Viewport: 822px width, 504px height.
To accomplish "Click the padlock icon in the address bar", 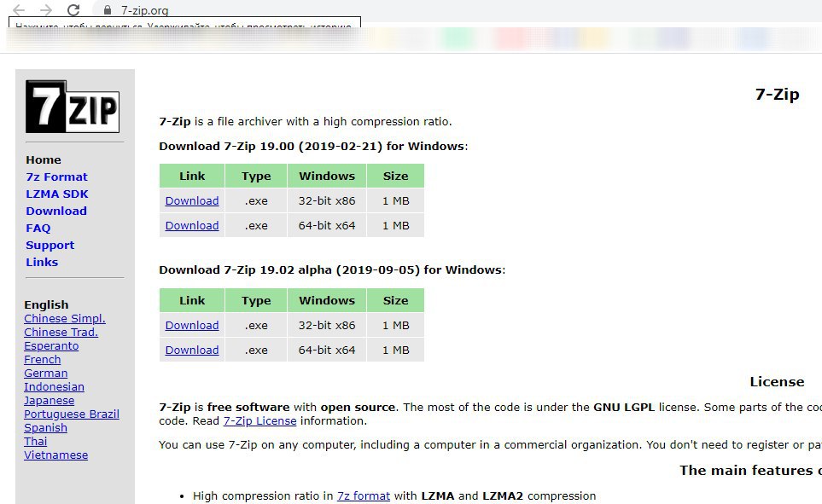I will pos(108,10).
